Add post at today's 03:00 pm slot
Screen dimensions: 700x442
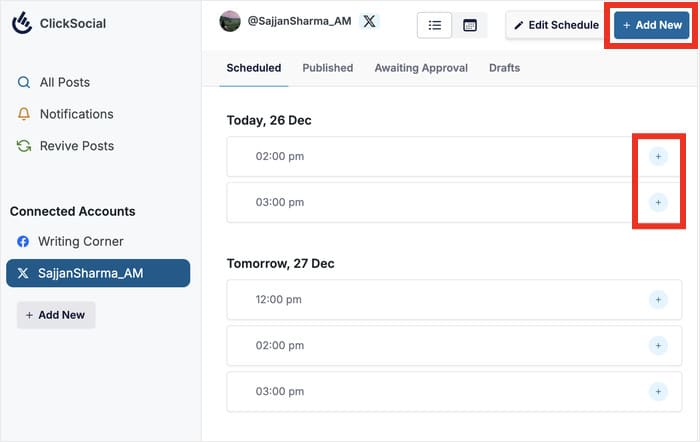point(657,202)
